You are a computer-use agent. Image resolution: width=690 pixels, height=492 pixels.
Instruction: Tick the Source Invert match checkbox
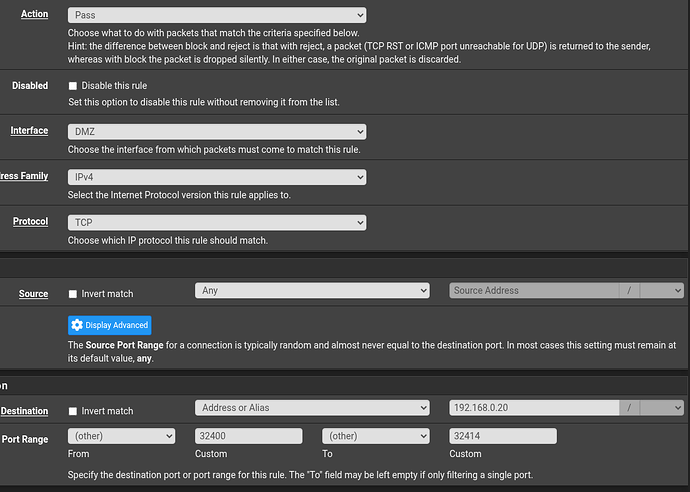click(x=73, y=294)
